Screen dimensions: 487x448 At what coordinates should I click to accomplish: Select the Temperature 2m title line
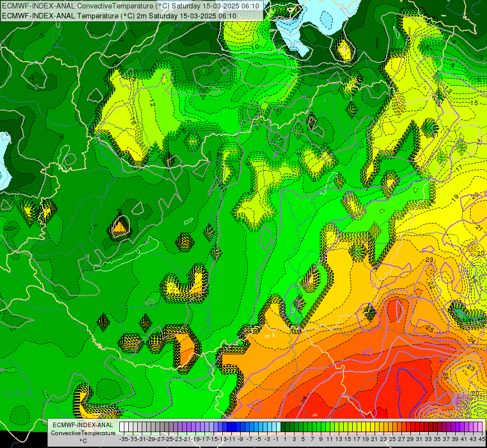tap(119, 16)
